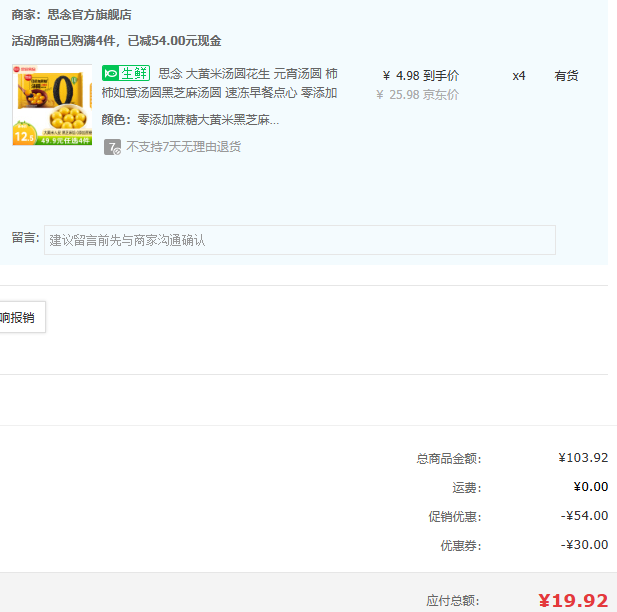The width and height of the screenshot is (617, 612).
Task: Focus the 留言 message input field
Action: pos(300,240)
